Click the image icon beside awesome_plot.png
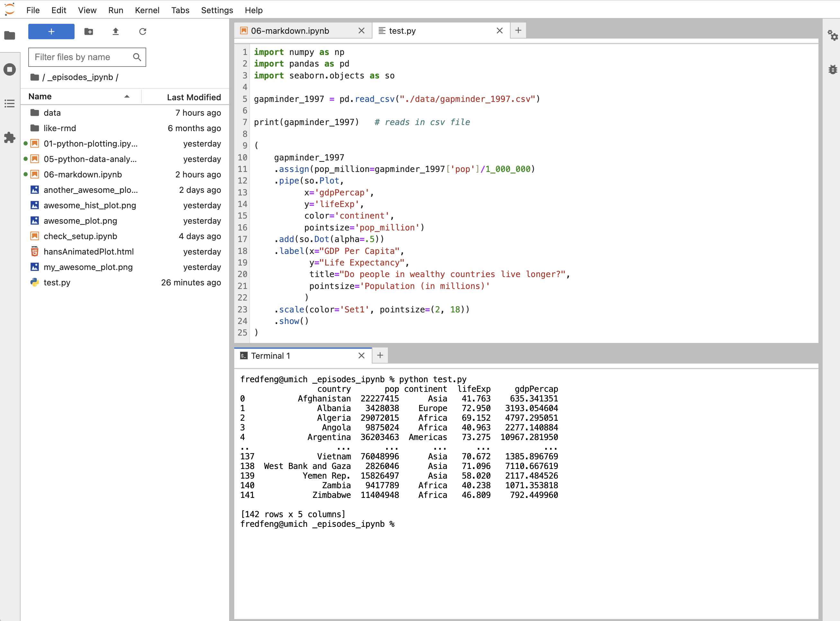This screenshot has width=840, height=621. [35, 221]
